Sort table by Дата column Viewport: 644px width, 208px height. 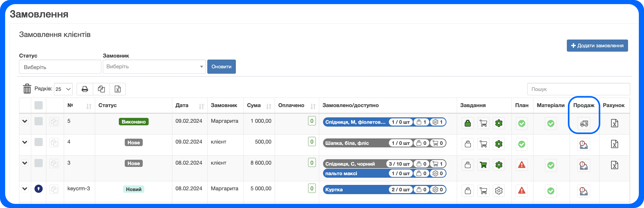coord(201,106)
